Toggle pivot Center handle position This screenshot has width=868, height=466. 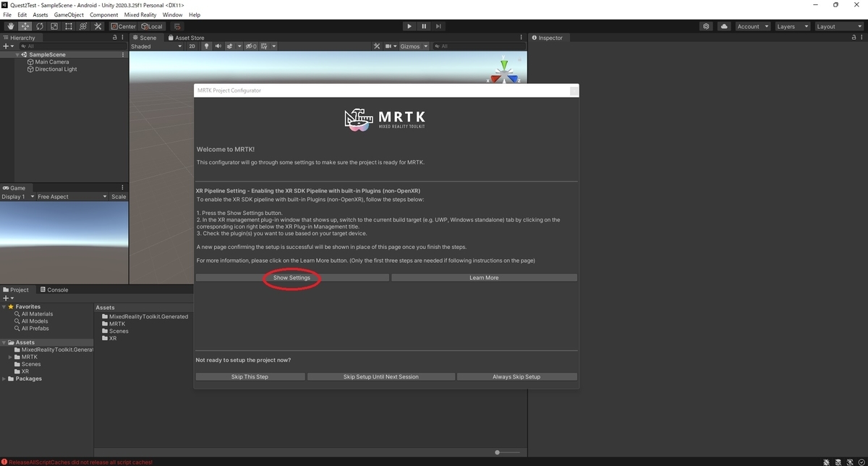[x=123, y=26]
